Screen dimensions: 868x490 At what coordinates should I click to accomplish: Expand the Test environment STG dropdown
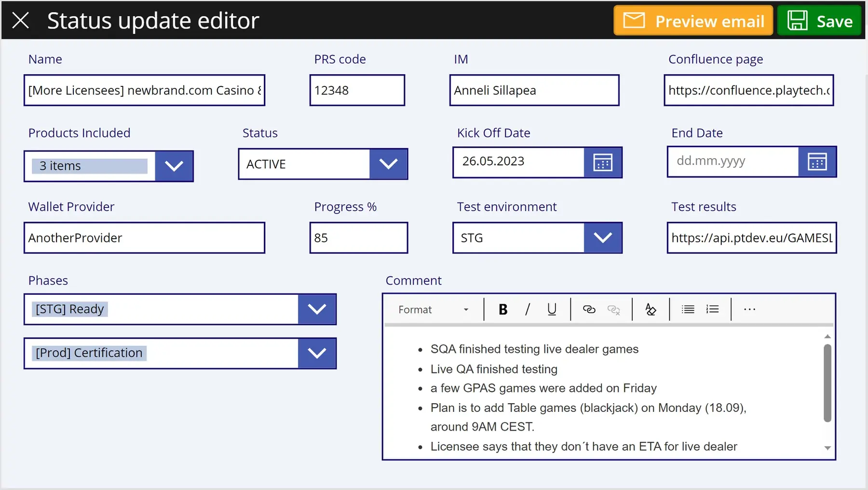click(x=603, y=238)
